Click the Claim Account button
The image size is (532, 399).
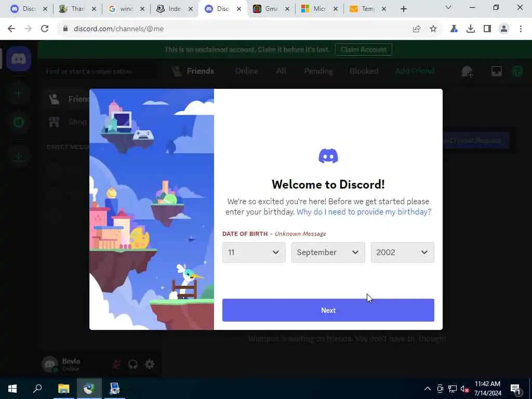pyautogui.click(x=363, y=49)
